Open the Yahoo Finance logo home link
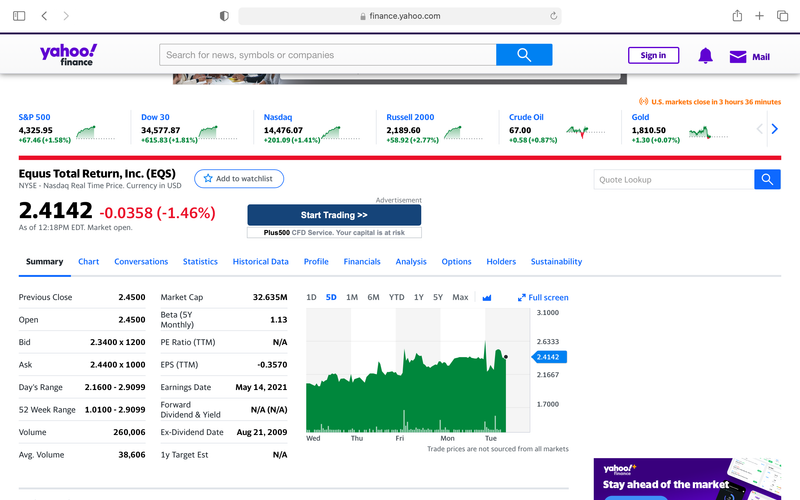The height and width of the screenshot is (500, 800). [68, 55]
